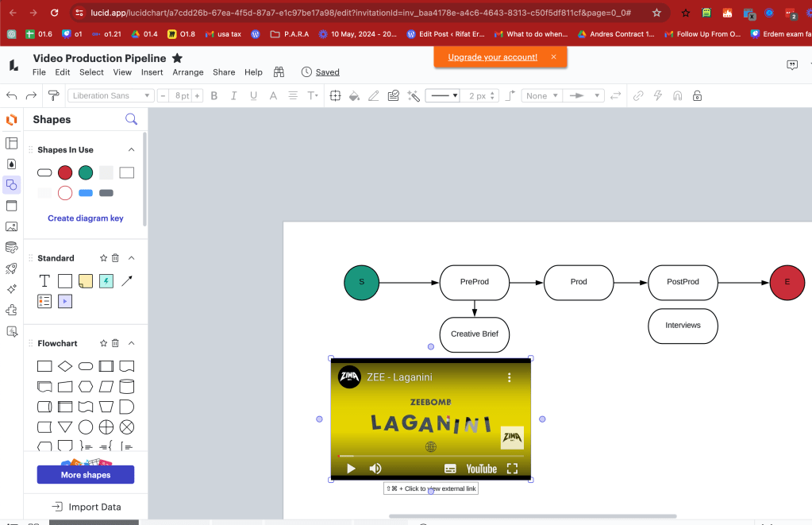Click the Create diagram key link
The image size is (812, 525).
click(x=86, y=218)
